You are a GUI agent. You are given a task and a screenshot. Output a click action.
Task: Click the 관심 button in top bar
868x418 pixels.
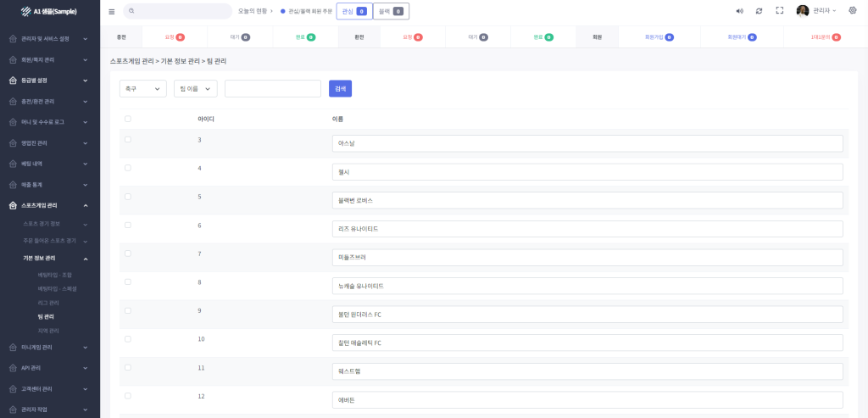coord(353,11)
